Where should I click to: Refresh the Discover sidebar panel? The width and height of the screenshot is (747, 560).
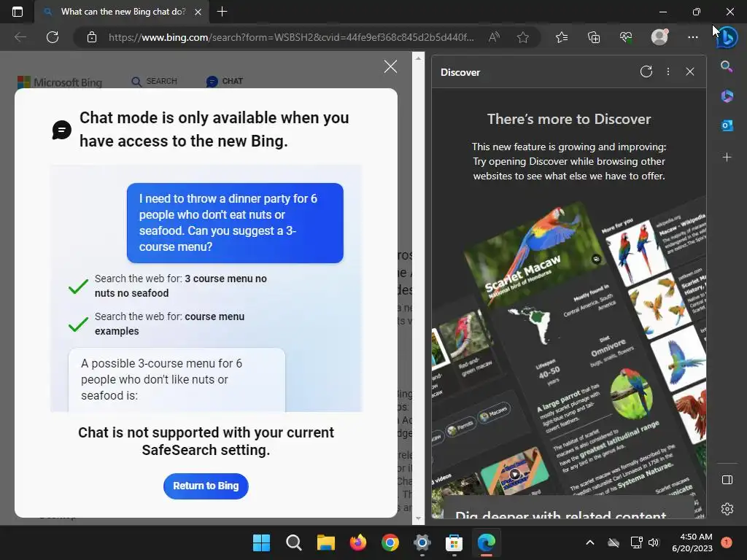(x=646, y=72)
